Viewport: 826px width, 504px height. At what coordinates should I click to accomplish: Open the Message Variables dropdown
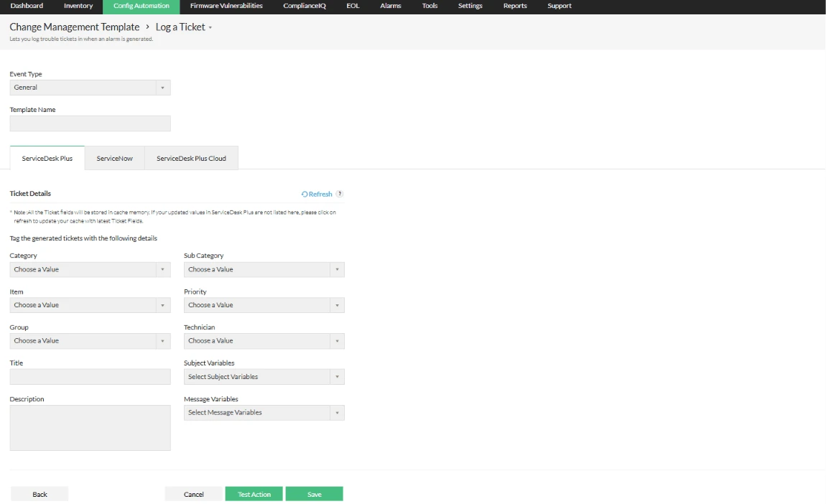[x=264, y=412]
